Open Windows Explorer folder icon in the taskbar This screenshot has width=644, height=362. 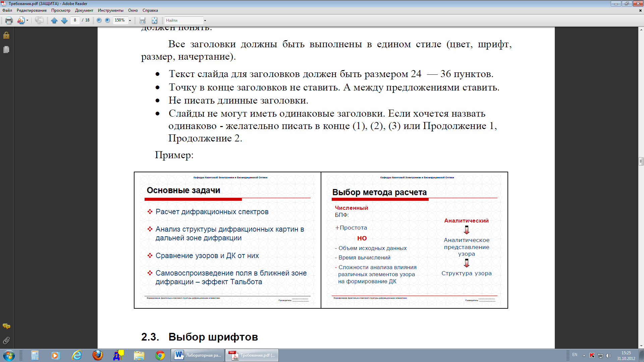click(x=139, y=355)
